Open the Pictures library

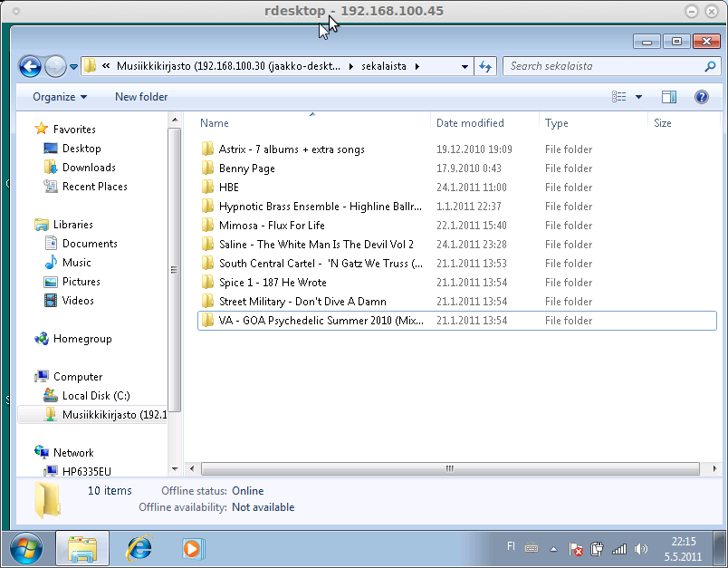[x=81, y=282]
